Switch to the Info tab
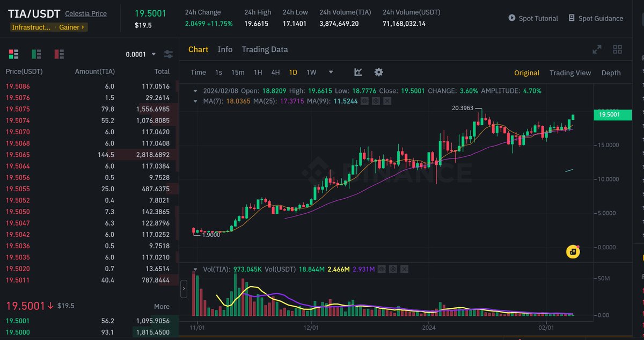 pos(225,49)
